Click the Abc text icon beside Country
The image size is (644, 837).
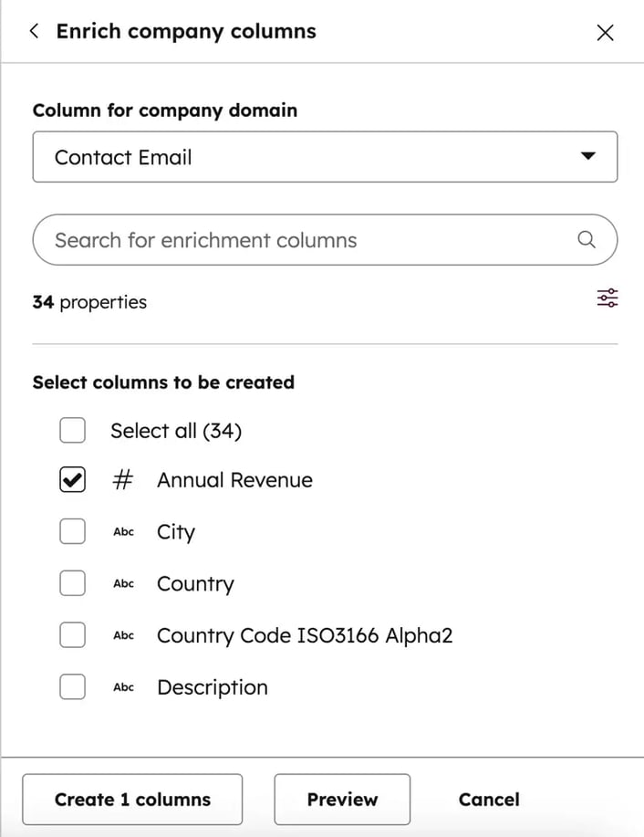123,584
